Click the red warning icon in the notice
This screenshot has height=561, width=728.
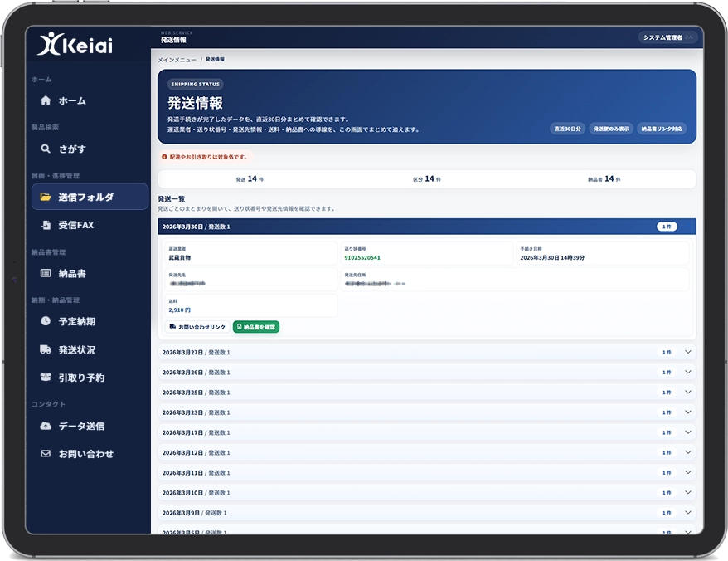click(164, 157)
